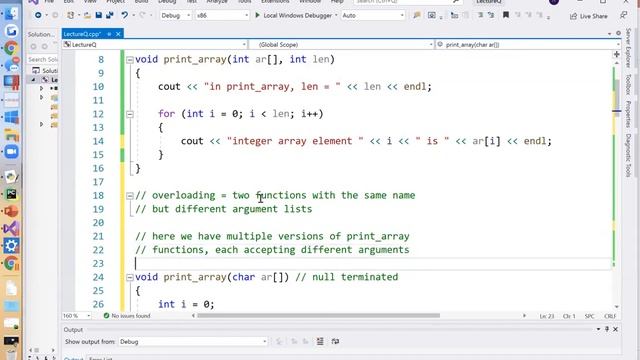
Task: Click the comment out lines toolbar icon
Action: tap(480, 16)
